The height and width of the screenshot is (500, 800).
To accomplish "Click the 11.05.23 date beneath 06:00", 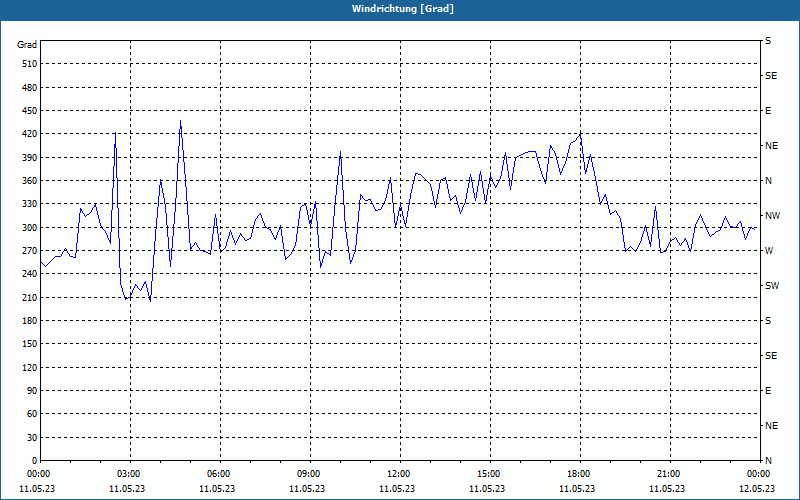I will pos(217,489).
